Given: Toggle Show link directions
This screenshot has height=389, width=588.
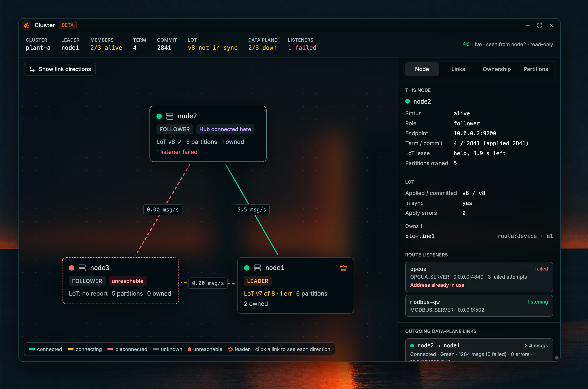Looking at the screenshot, I should tap(60, 69).
